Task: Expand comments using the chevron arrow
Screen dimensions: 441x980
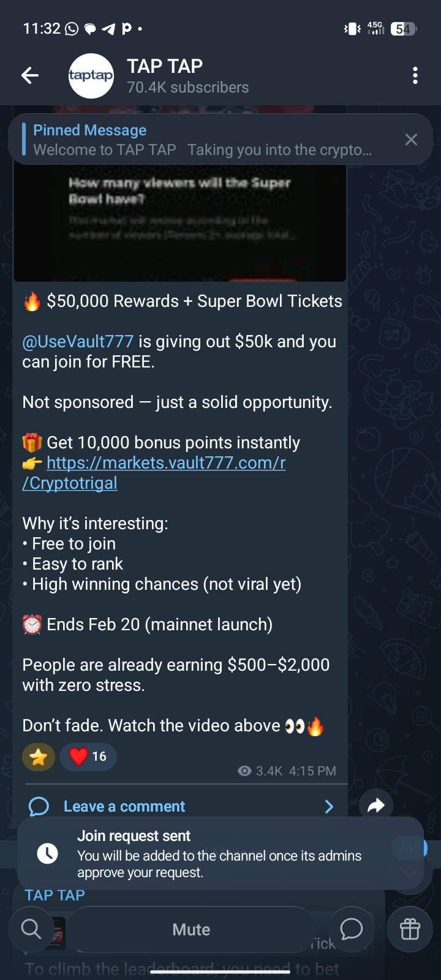Action: point(329,807)
